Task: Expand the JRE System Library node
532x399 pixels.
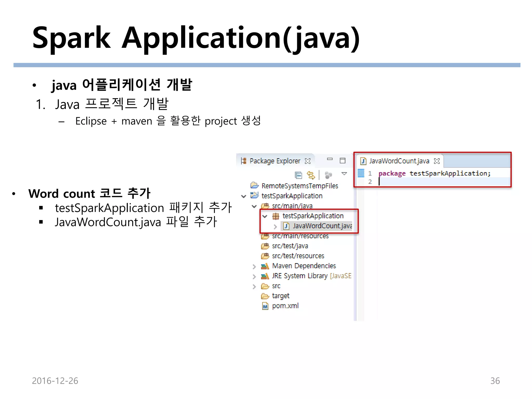Action: (254, 277)
